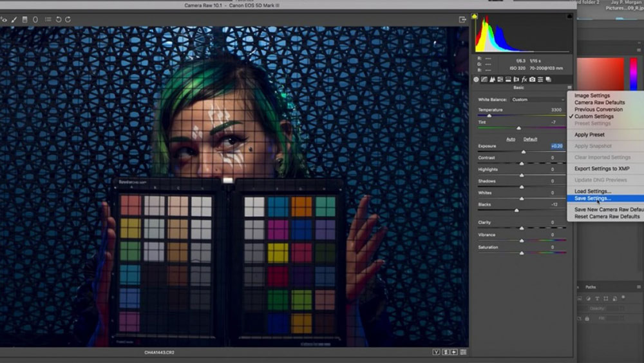
Task: Choose Load Settings from the menu
Action: coord(592,191)
